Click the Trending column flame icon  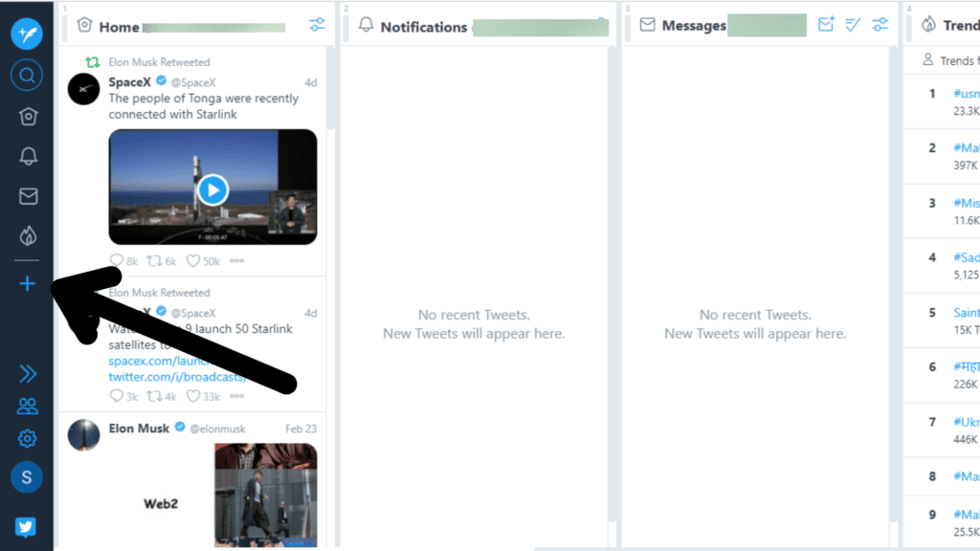coord(928,24)
